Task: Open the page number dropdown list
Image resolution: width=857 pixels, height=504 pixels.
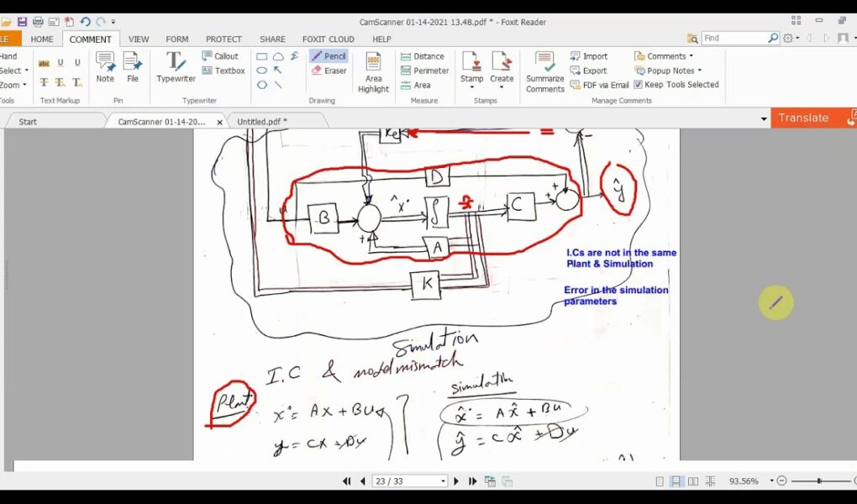Action: pos(443,481)
